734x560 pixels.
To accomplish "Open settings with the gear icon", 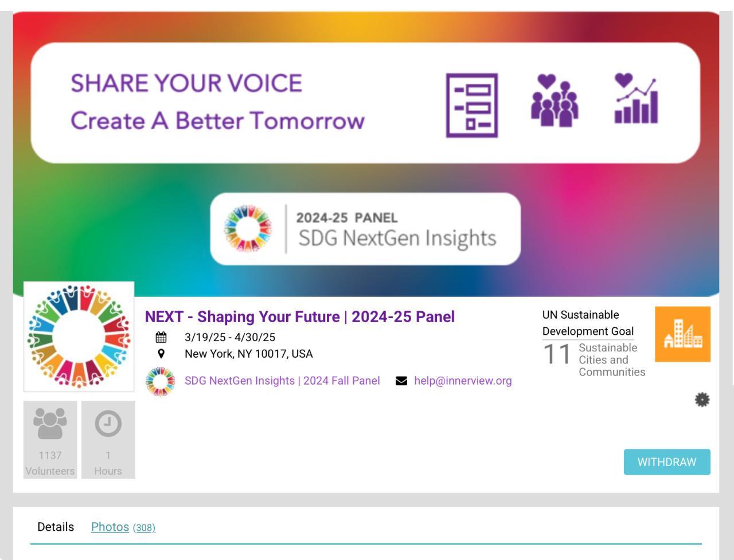I will 702,400.
